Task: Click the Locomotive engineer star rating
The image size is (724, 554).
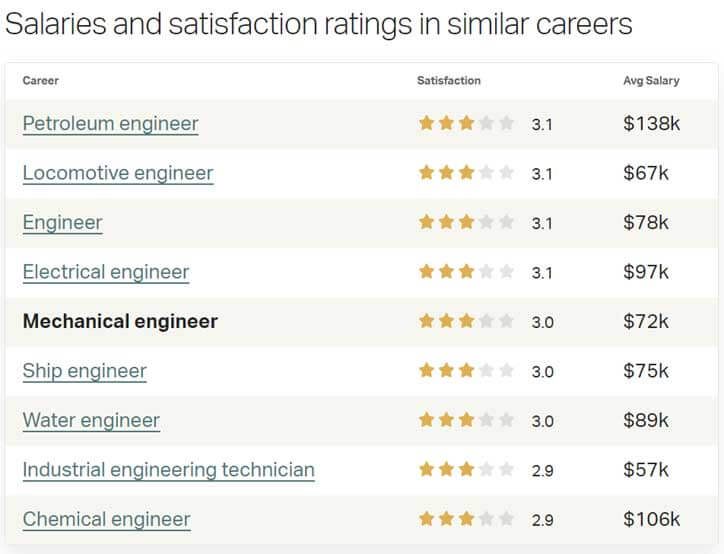Action: pos(466,173)
